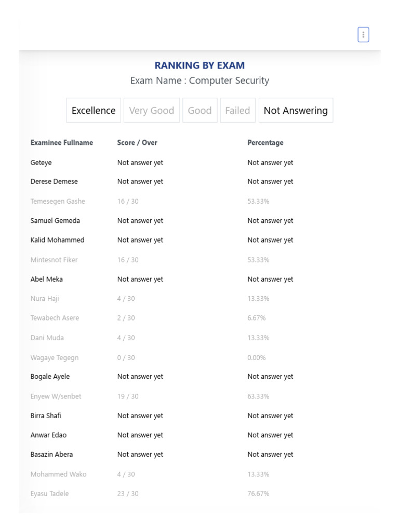The height and width of the screenshot is (532, 399).
Task: Select Bogale Ayele examinee name
Action: tap(50, 377)
